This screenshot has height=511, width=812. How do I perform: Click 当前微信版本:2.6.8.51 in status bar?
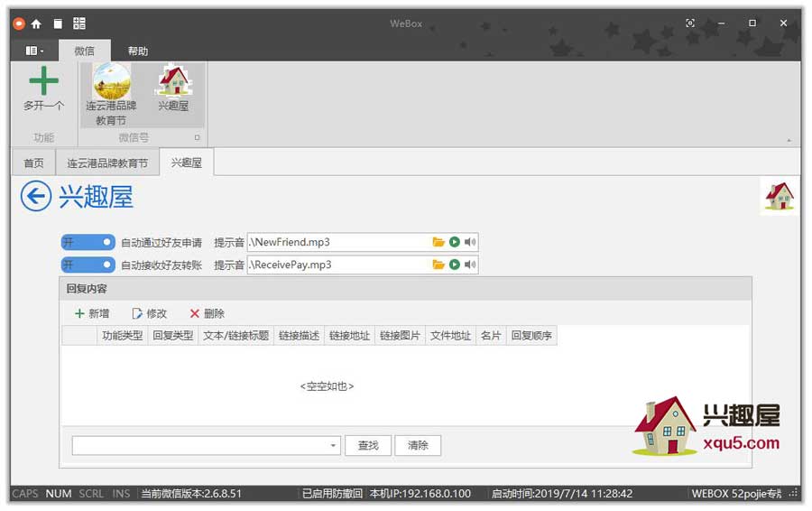(x=191, y=493)
